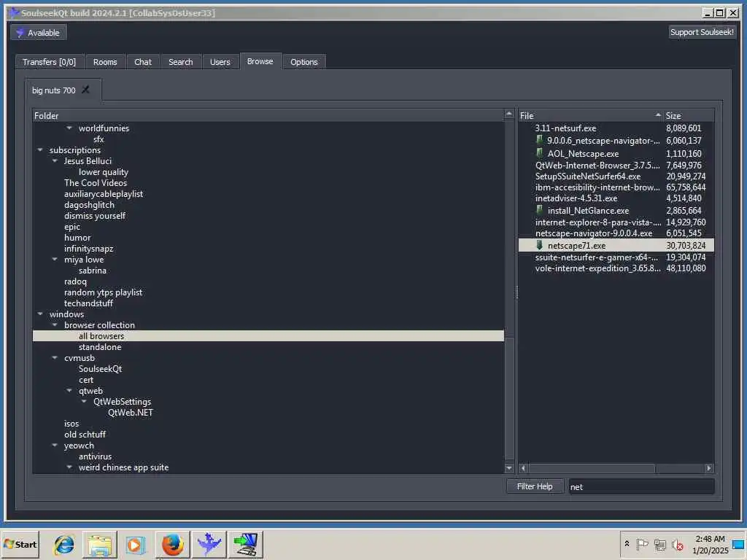Switch to the Options tab
Viewport: 747px width, 560px height.
pos(304,62)
